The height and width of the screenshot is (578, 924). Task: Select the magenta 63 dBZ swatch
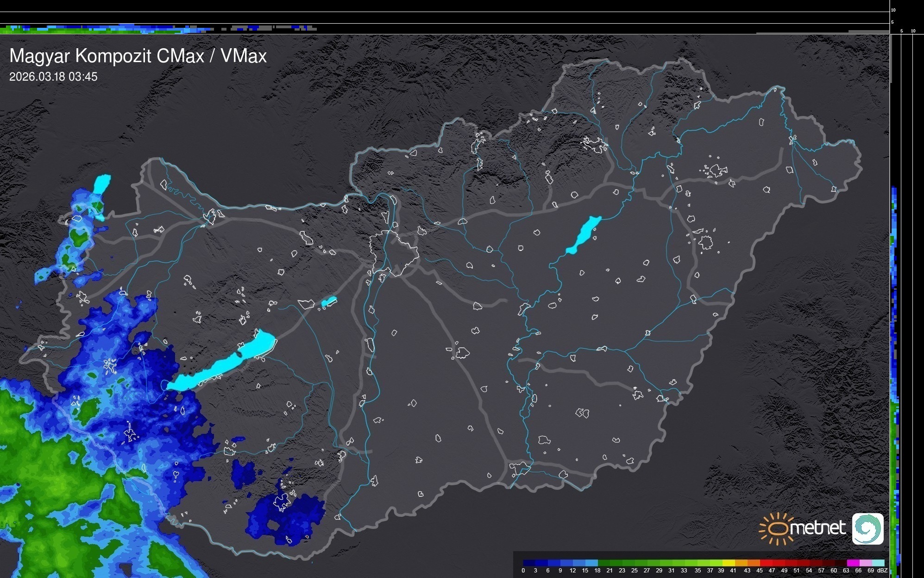(852, 563)
